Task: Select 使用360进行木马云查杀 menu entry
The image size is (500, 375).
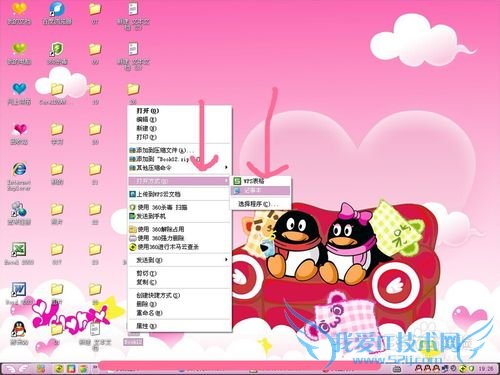Action: 180,247
